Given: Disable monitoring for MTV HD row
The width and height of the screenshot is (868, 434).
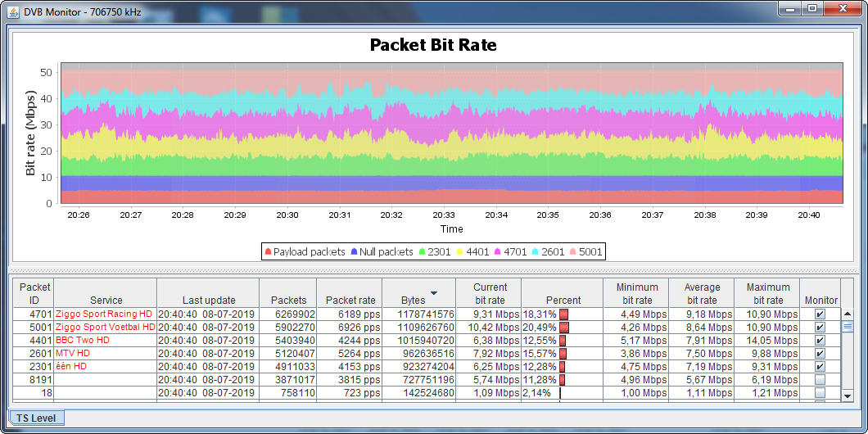Looking at the screenshot, I should (820, 354).
